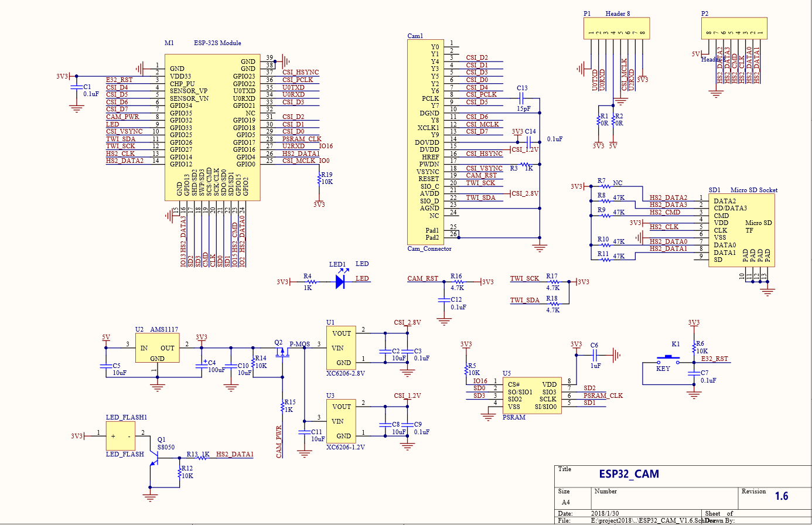Click the "CHP_PU" pin name on M1
The width and height of the screenshot is (812, 525).
[x=182, y=84]
